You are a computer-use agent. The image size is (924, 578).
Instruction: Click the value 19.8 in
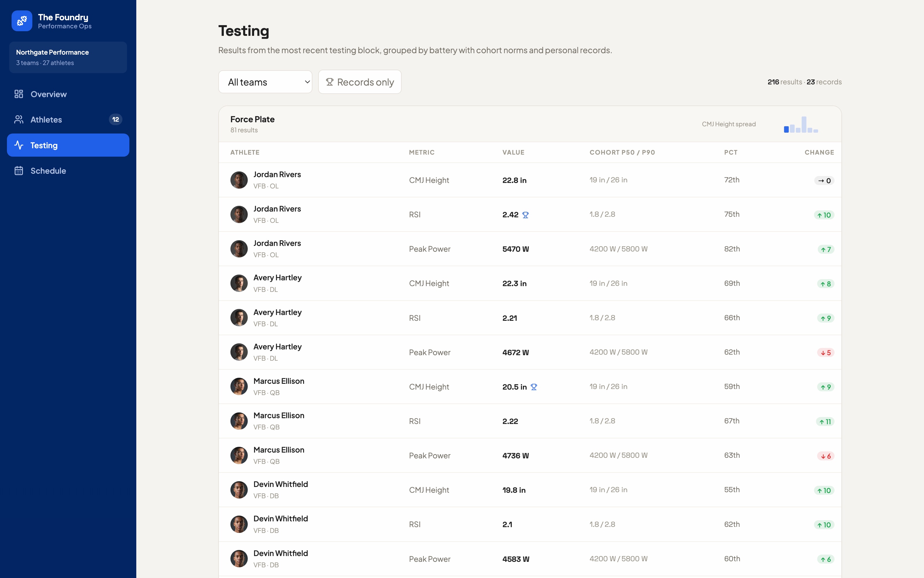point(514,490)
